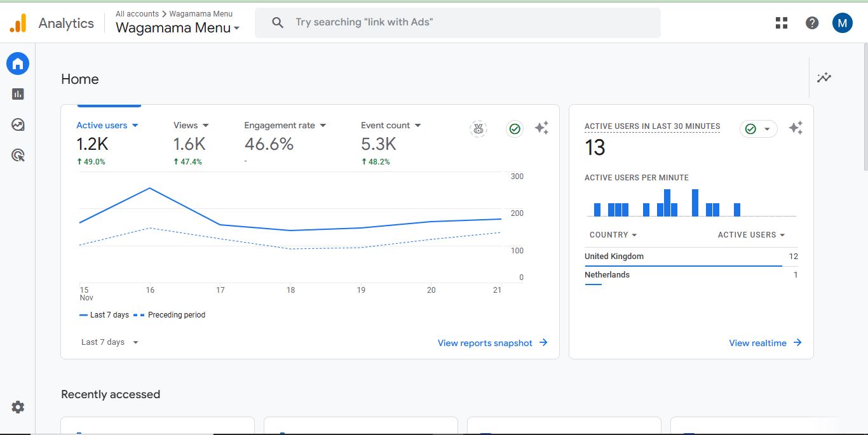Image resolution: width=868 pixels, height=435 pixels.
Task: Click the 48.2% change indicator
Action: pyautogui.click(x=376, y=162)
